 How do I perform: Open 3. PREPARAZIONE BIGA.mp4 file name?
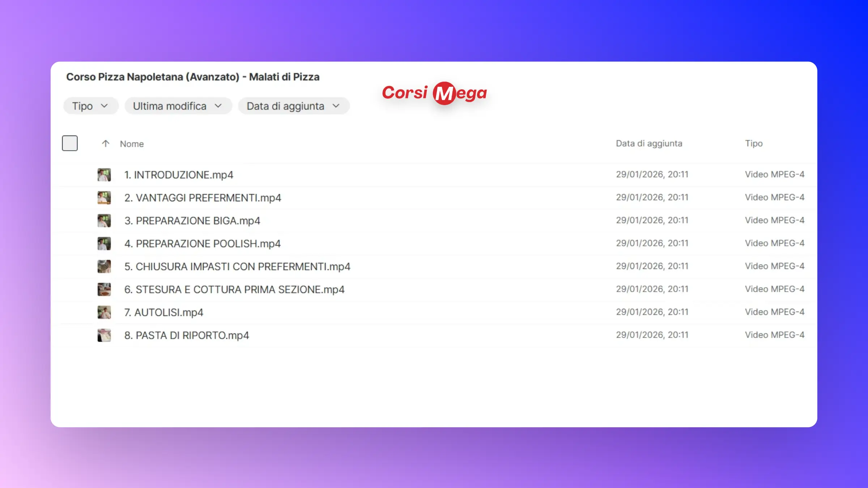coord(192,221)
